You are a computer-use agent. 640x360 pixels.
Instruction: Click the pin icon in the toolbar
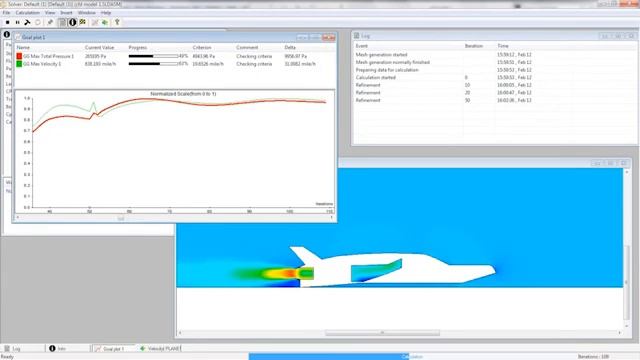click(x=50, y=22)
